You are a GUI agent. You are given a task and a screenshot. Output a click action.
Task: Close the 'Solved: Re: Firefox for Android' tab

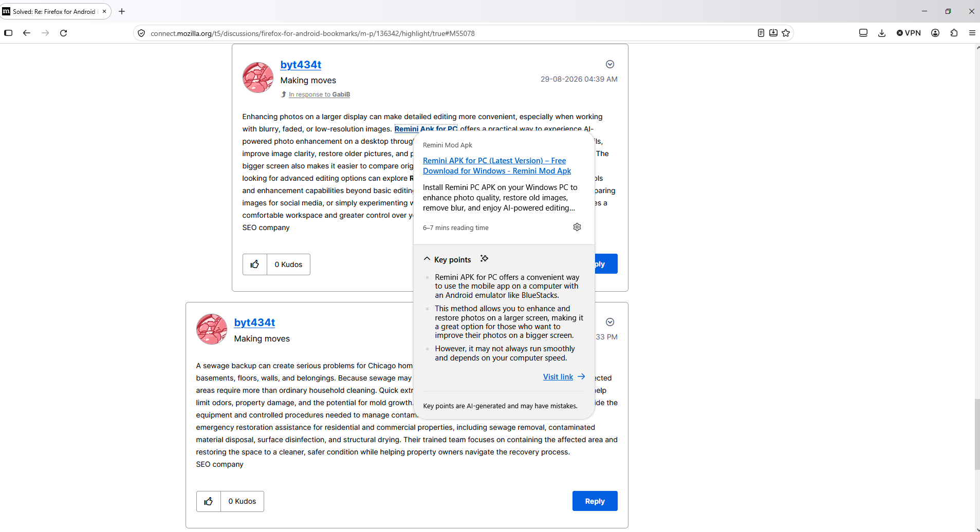click(104, 11)
